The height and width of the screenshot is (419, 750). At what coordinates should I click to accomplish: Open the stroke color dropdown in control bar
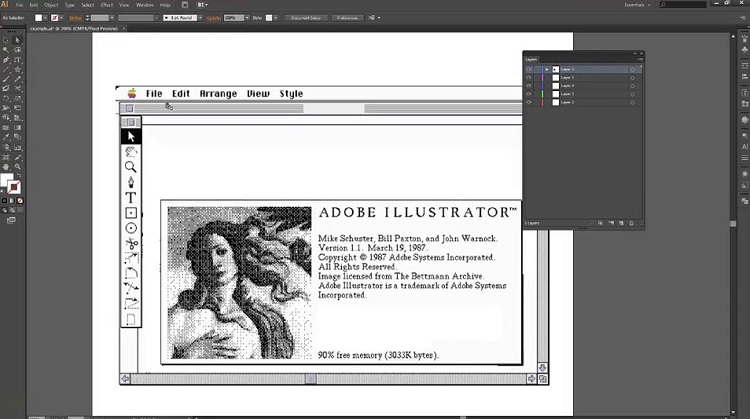pos(61,18)
